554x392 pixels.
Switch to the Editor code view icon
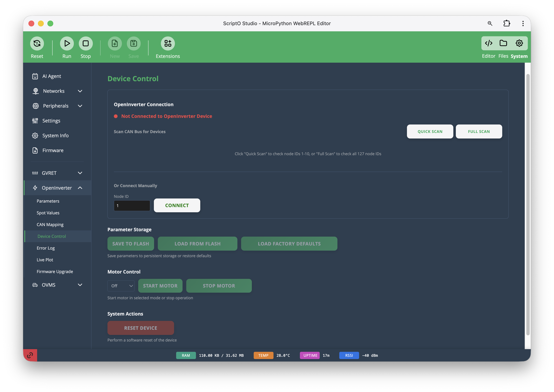point(488,43)
